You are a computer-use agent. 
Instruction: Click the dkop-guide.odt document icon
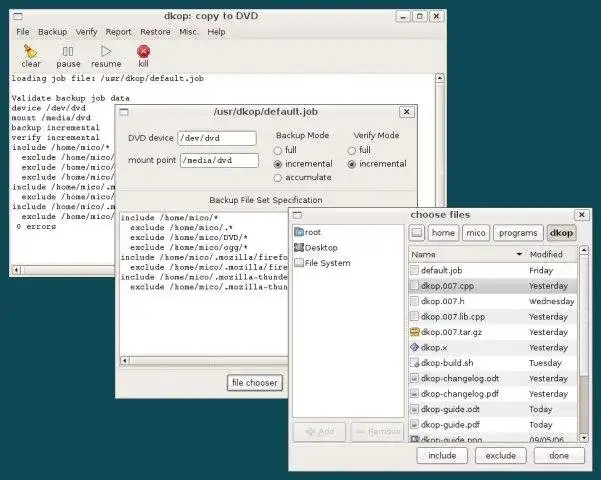tap(414, 409)
